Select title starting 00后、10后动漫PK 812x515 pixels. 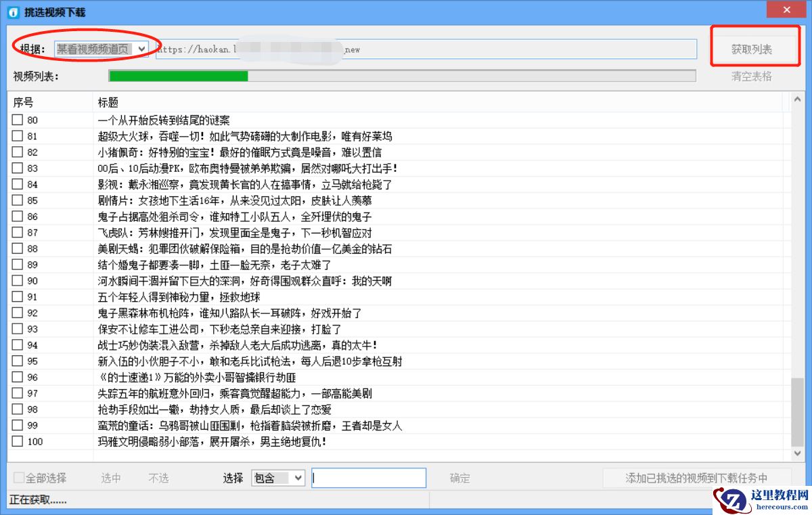pos(248,169)
